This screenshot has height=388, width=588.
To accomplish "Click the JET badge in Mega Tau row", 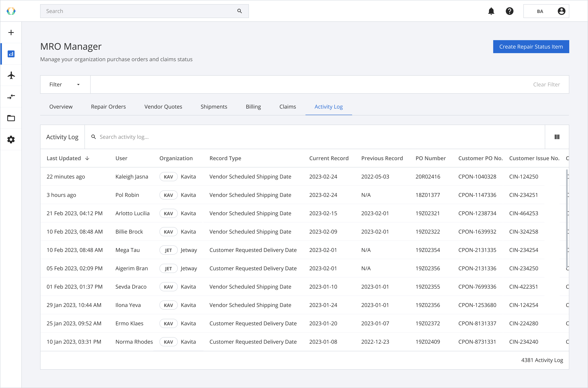I will [168, 250].
